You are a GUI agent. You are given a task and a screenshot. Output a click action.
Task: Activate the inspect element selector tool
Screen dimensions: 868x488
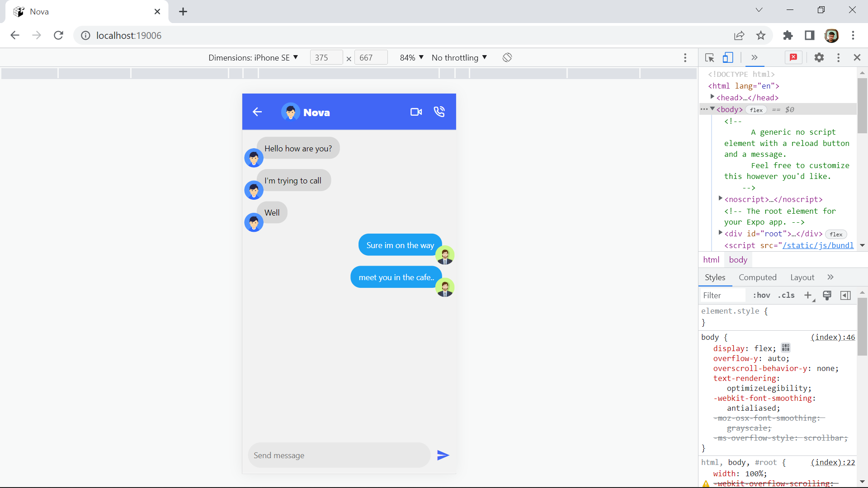click(709, 58)
